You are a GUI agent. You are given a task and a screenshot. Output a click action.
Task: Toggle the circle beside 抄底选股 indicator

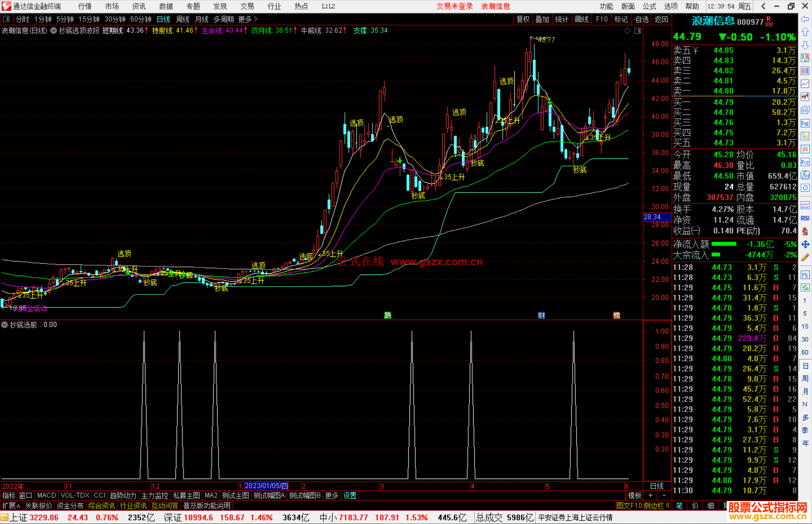click(x=5, y=325)
